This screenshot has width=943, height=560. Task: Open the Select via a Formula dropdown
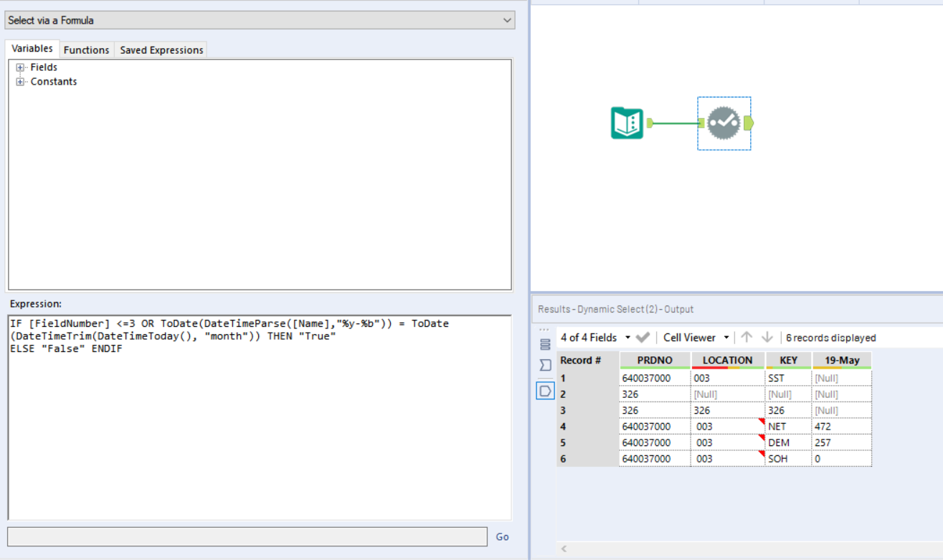(x=508, y=19)
